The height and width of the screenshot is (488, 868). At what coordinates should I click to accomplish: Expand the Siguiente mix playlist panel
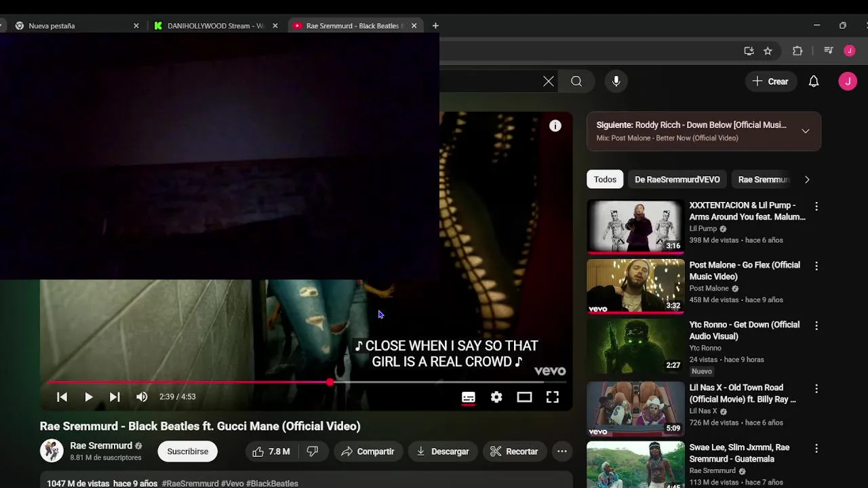[806, 131]
